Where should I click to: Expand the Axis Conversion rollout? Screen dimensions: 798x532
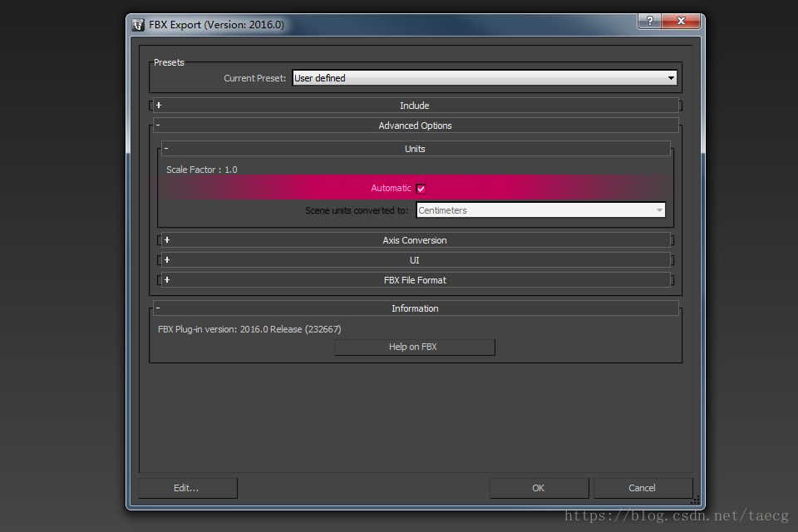(x=415, y=240)
